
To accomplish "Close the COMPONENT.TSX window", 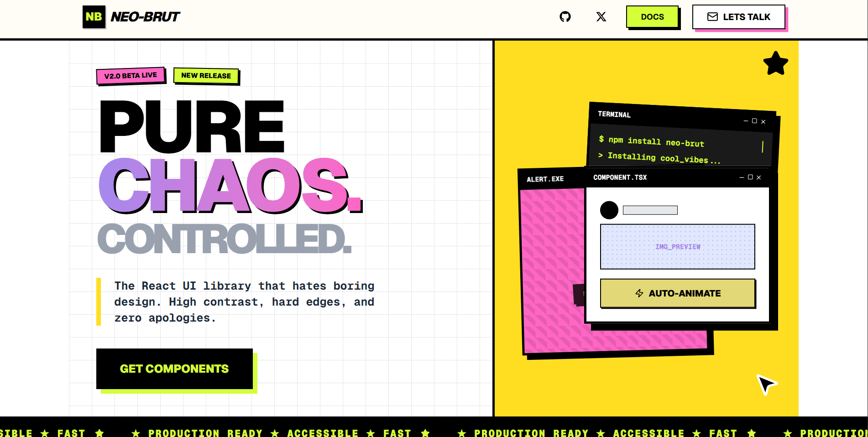I will [x=758, y=177].
